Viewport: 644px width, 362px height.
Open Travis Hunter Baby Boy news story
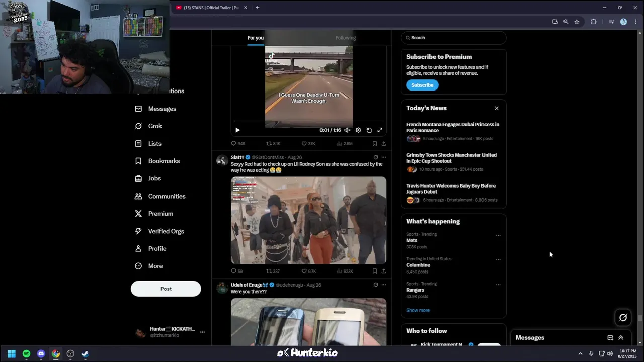[x=453, y=193]
